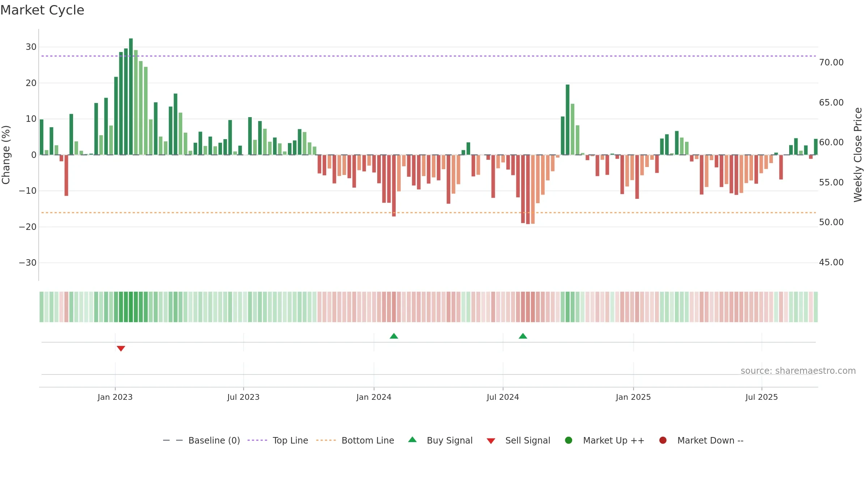Click the 30 tick on the Change axis
This screenshot has width=868, height=488.
coord(31,47)
